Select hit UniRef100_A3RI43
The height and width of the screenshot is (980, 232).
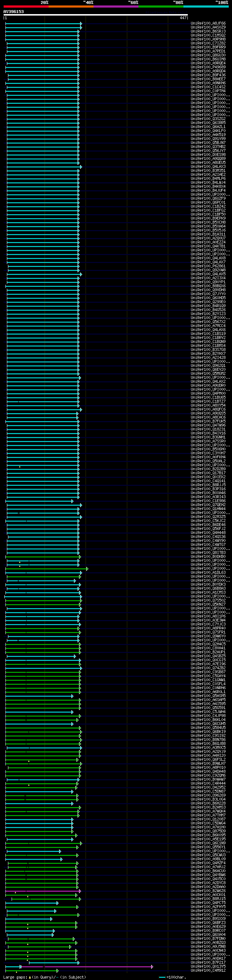208,497
